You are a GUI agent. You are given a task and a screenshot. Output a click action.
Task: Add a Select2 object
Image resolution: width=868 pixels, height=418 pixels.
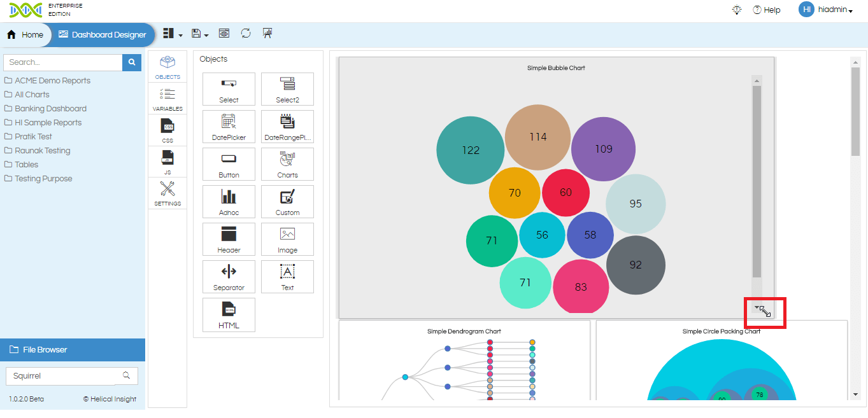[x=287, y=89]
